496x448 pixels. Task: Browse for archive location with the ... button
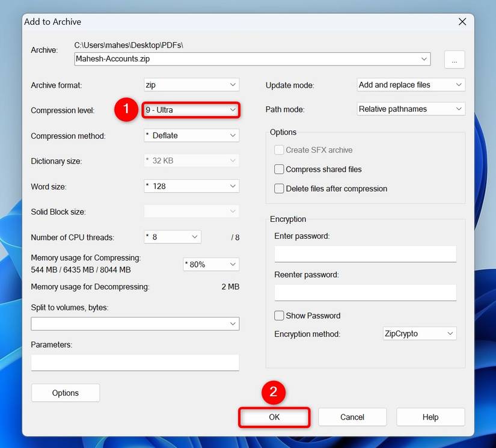tap(454, 59)
